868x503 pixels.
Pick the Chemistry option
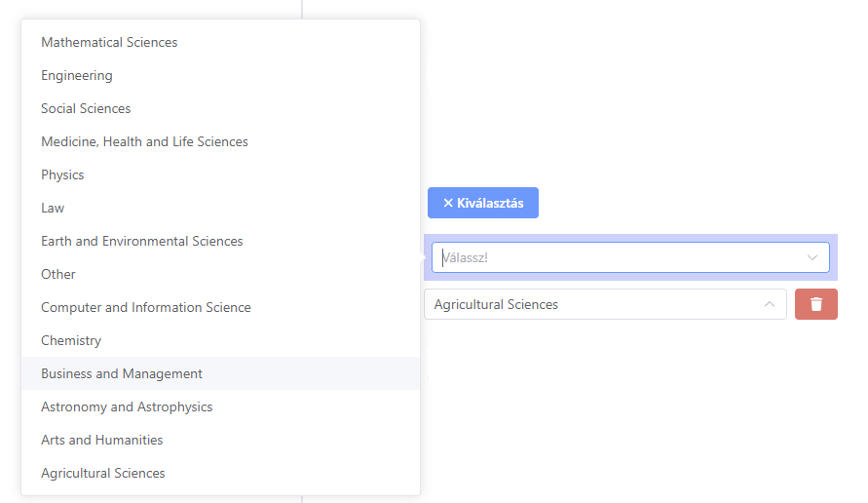point(220,340)
